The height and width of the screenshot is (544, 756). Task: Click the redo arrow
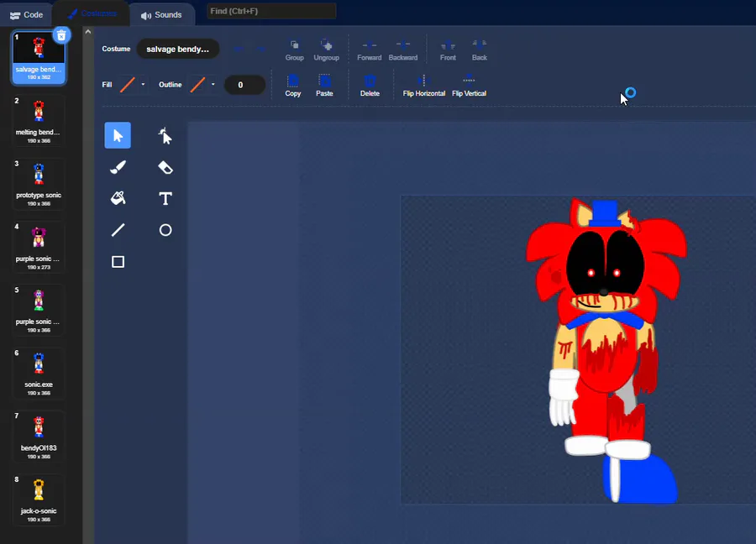coord(260,50)
